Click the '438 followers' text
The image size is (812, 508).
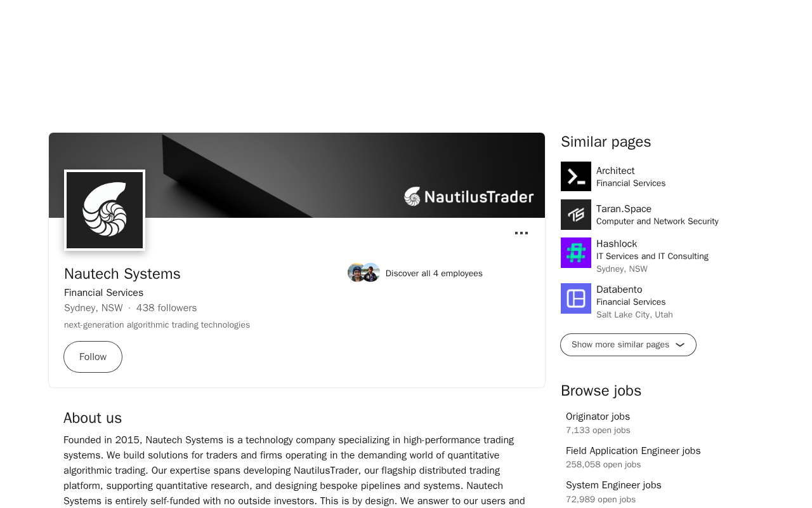(166, 308)
